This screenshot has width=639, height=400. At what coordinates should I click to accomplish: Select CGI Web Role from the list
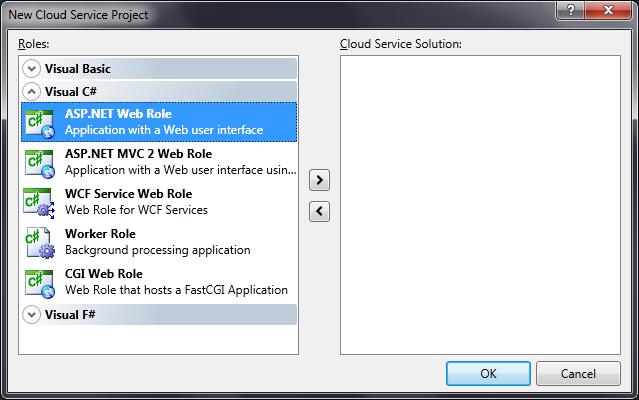click(104, 274)
